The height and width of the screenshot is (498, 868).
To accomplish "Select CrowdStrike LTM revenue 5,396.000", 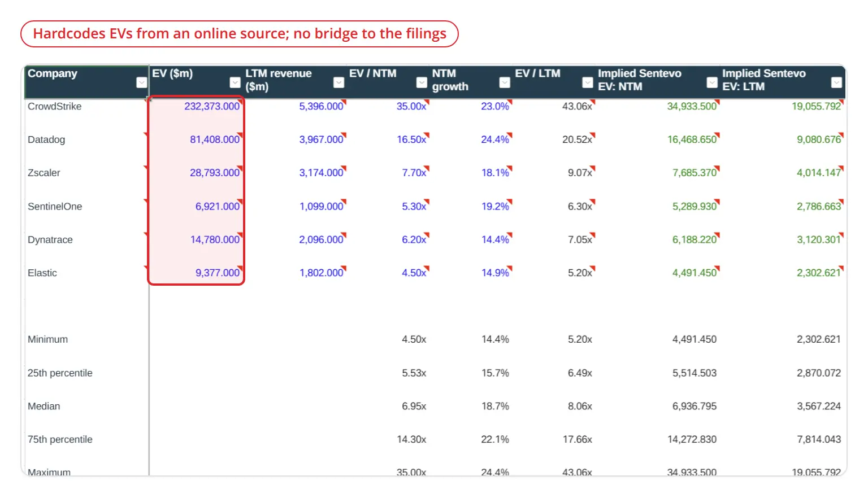I will [x=322, y=107].
